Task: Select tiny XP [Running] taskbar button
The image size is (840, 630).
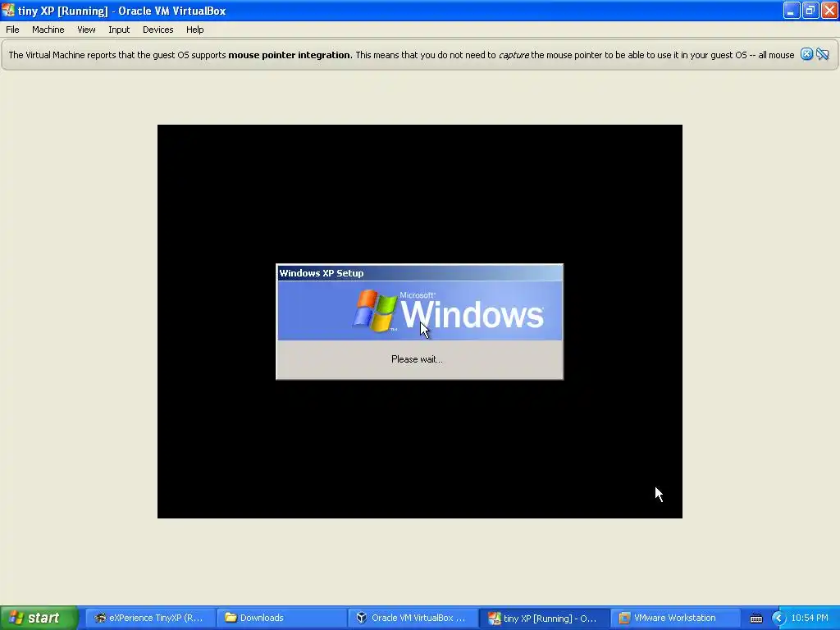Action: [x=544, y=618]
